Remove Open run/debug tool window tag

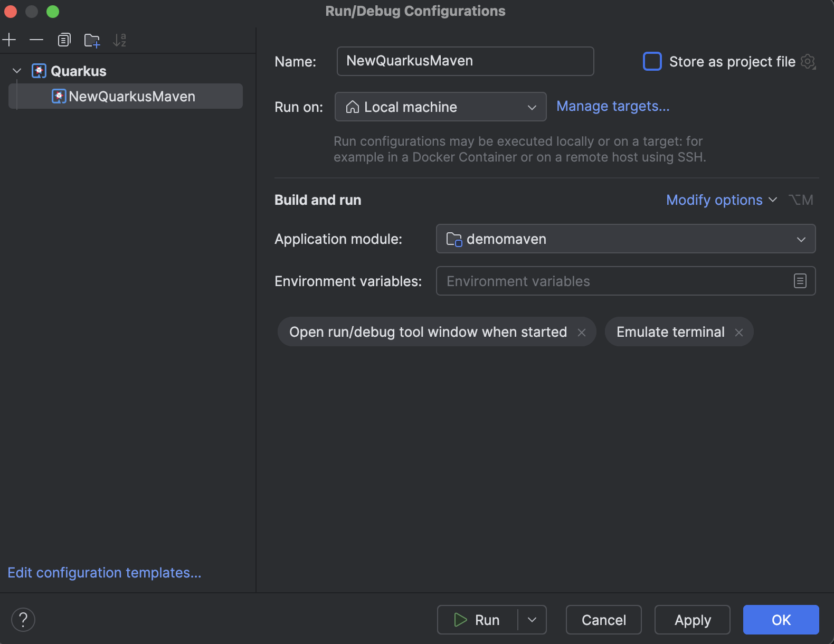coord(582,333)
